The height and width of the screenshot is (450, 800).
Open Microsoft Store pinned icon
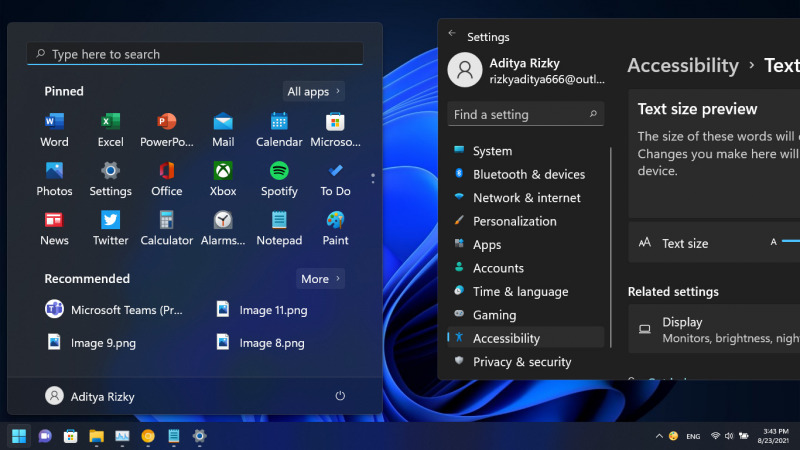(x=335, y=130)
